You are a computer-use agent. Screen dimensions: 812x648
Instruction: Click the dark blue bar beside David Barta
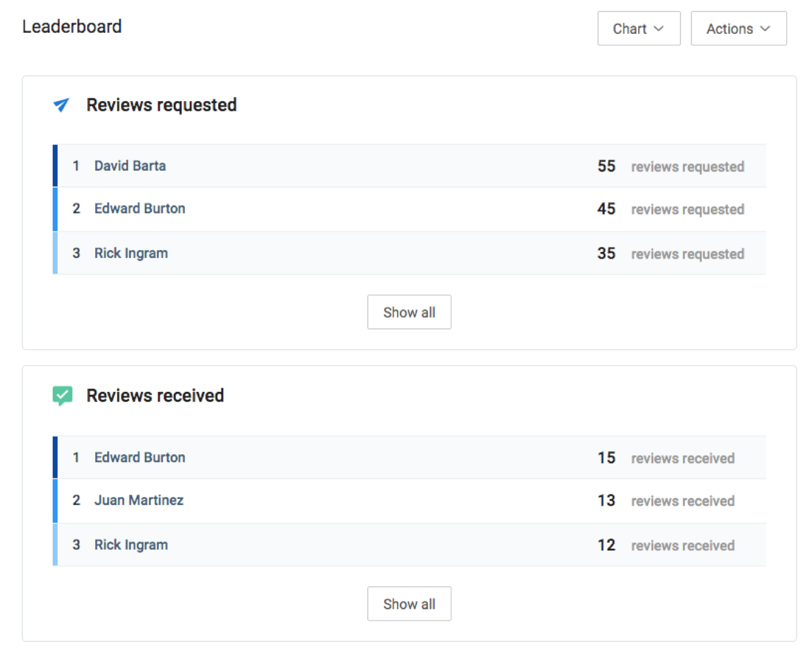pos(55,166)
